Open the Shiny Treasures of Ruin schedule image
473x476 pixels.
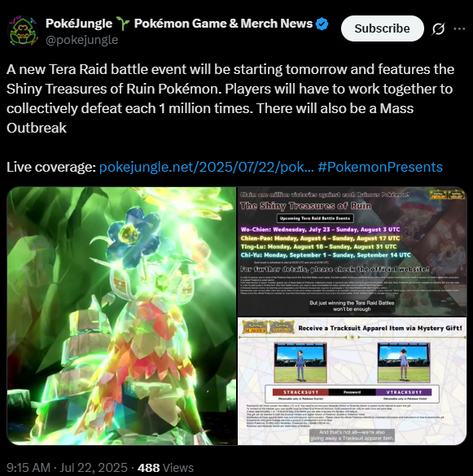(352, 251)
